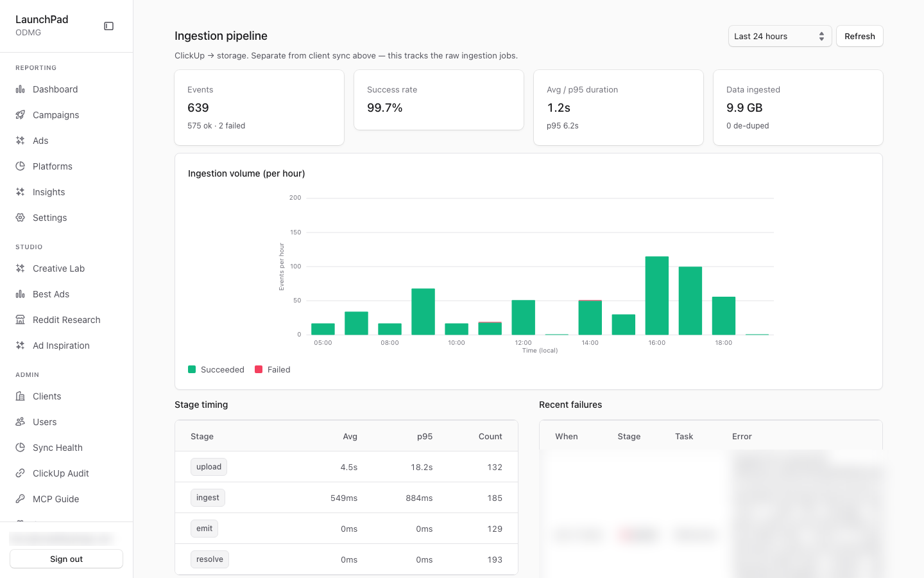This screenshot has width=924, height=578.
Task: Sign out of LaunchPad
Action: (66, 559)
